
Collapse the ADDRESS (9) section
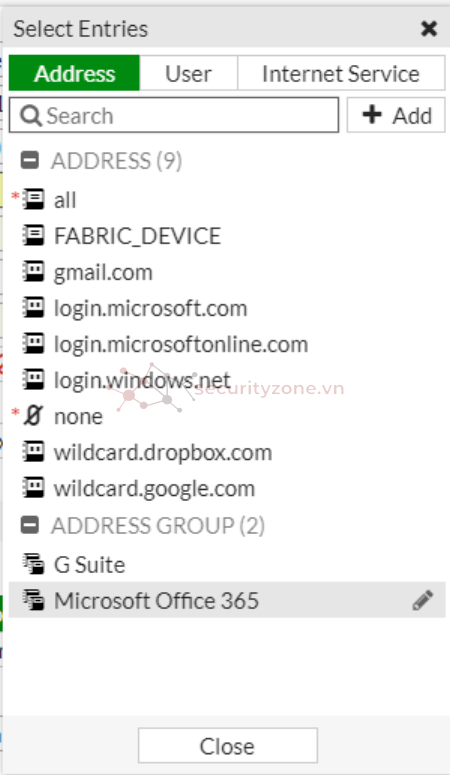[x=30, y=160]
